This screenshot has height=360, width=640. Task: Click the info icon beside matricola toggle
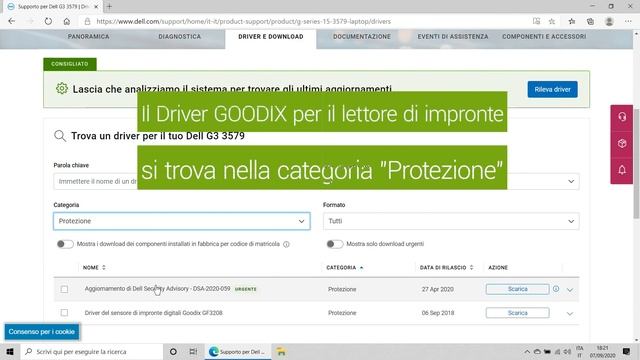point(287,244)
